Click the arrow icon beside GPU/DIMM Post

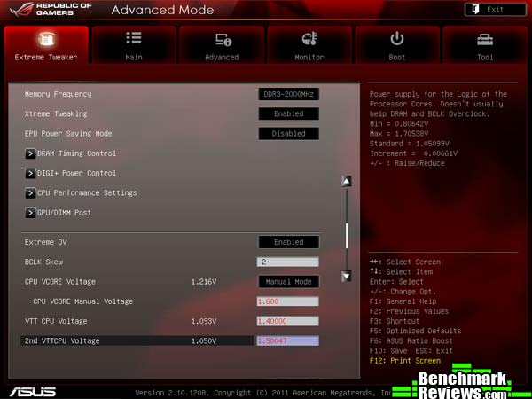(30, 213)
